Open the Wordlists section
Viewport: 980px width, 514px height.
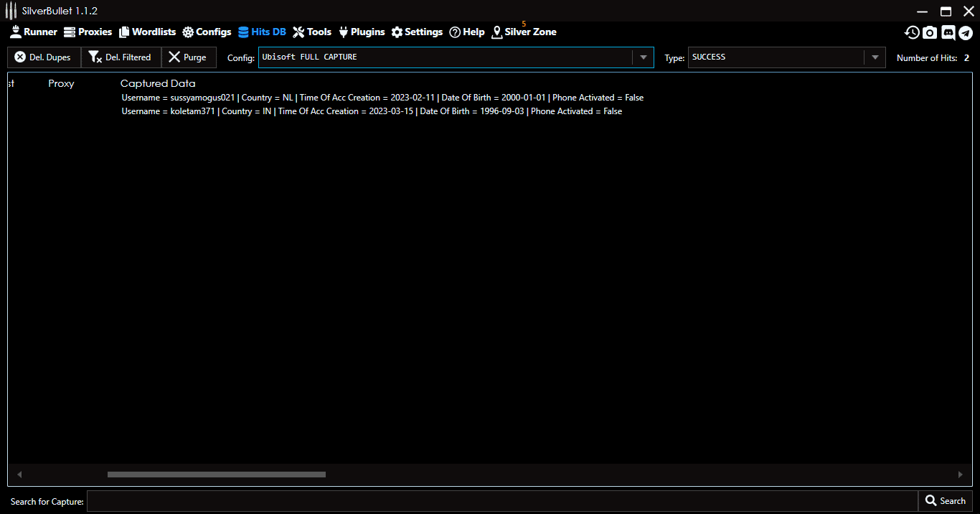[x=147, y=32]
